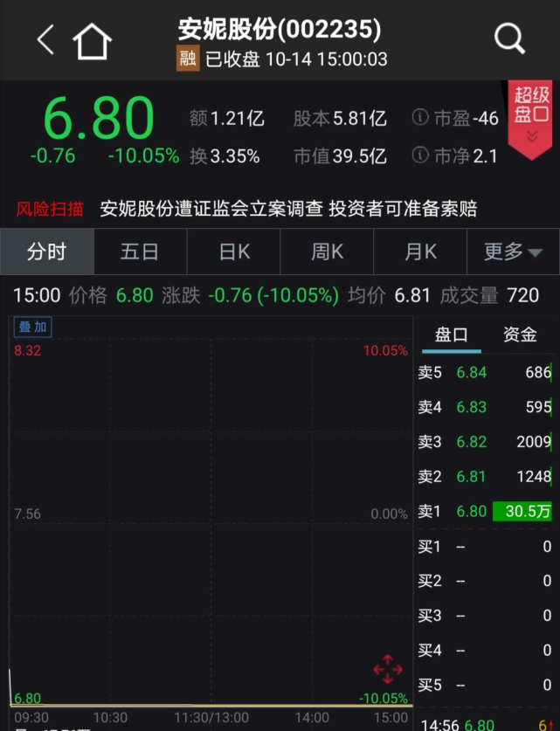Tap the 融 margin trading badge

click(x=188, y=59)
